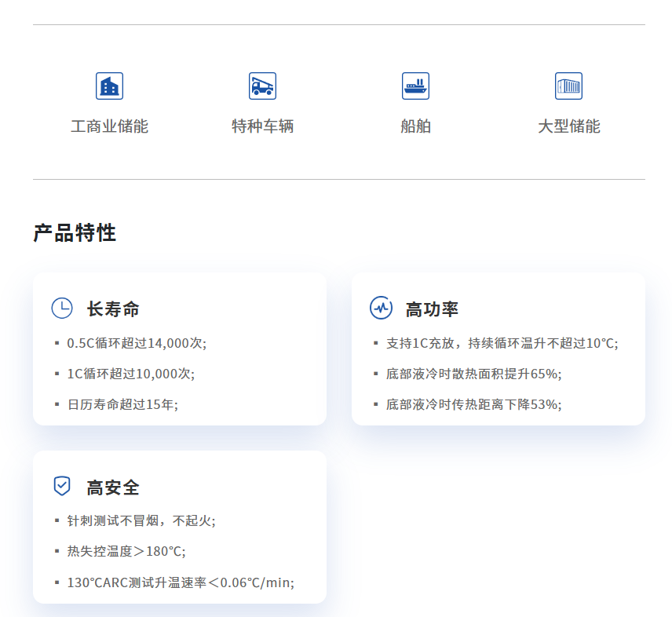Viewport: 672px width, 617px height.
Task: Click the container icon above 大型储能
Action: 568,86
